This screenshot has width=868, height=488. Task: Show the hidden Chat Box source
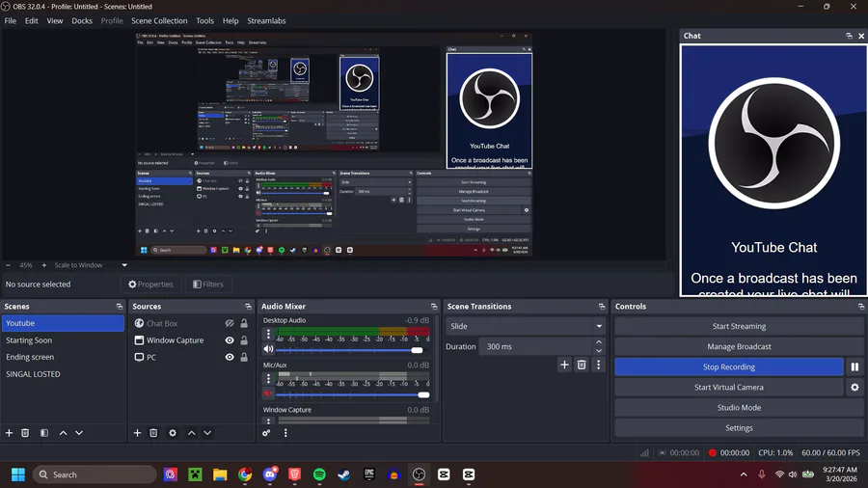point(230,323)
